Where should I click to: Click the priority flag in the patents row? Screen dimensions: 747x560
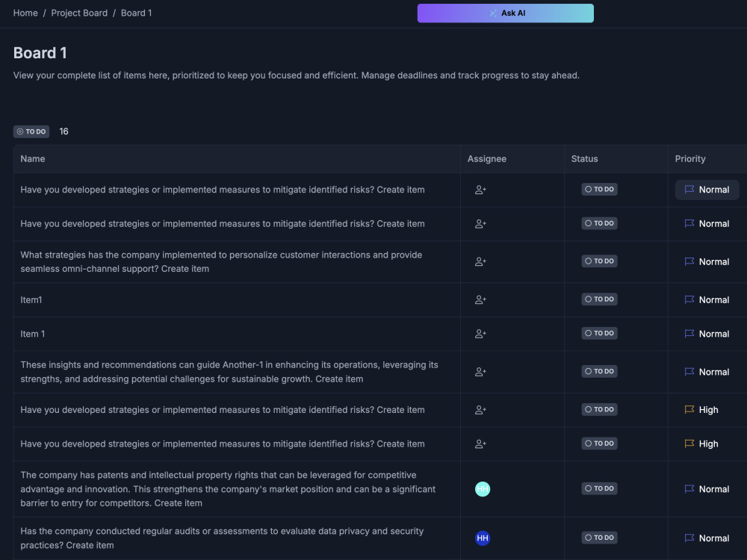pos(689,489)
